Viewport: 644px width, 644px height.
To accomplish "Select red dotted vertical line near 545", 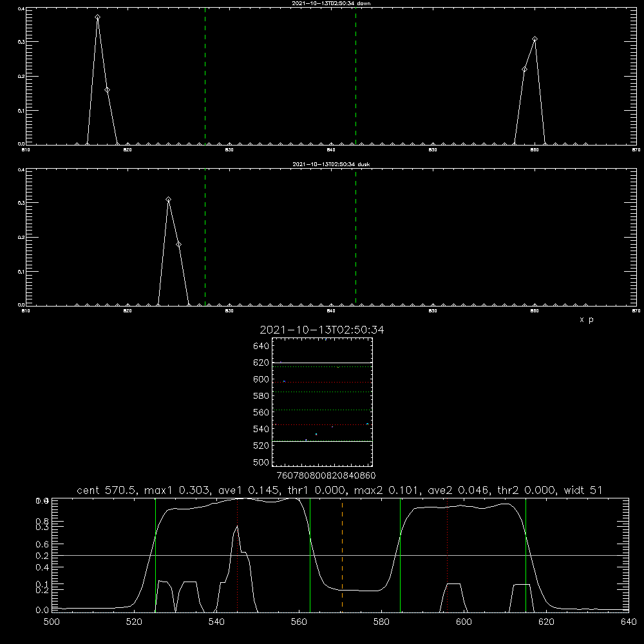I will click(x=238, y=555).
